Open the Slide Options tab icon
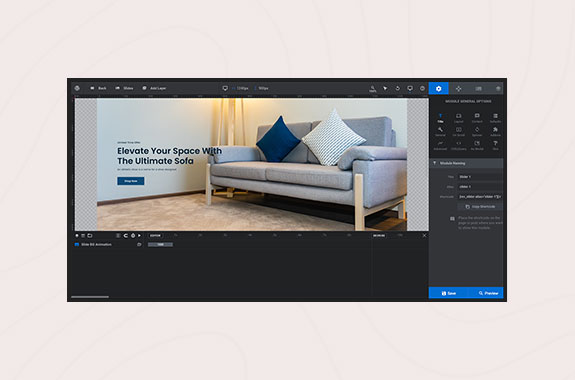 [478, 88]
